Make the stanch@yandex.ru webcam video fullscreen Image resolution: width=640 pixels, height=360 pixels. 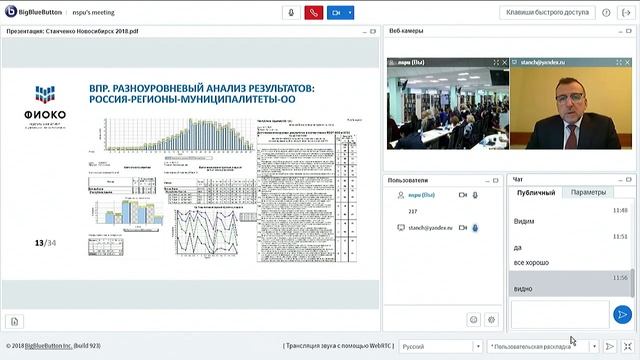tap(619, 62)
